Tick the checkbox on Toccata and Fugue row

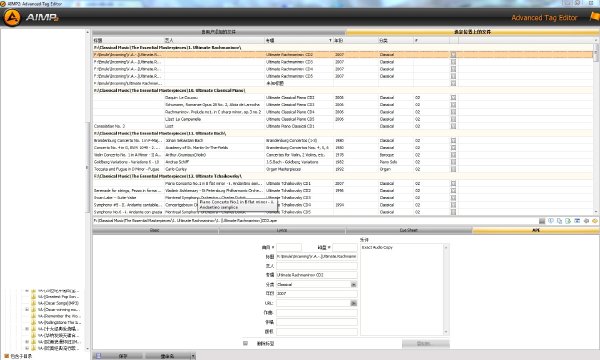453,169
